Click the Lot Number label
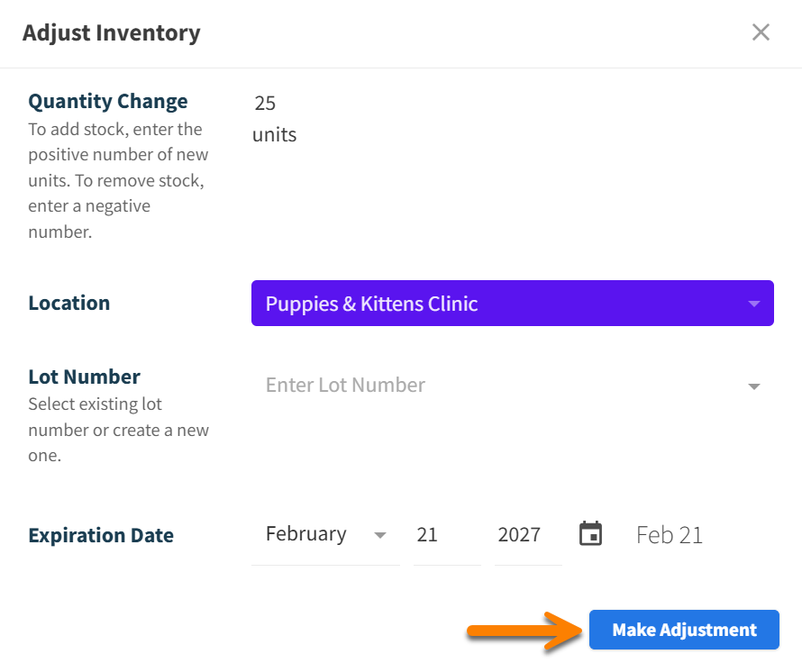Image resolution: width=802 pixels, height=672 pixels. 85,377
